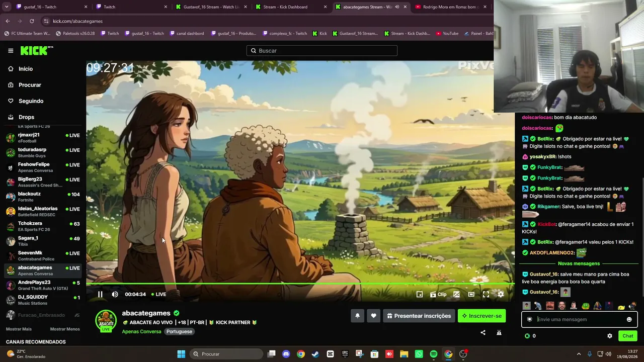Turn on notifications bell for abacategames
This screenshot has width=644, height=362.
357,316
